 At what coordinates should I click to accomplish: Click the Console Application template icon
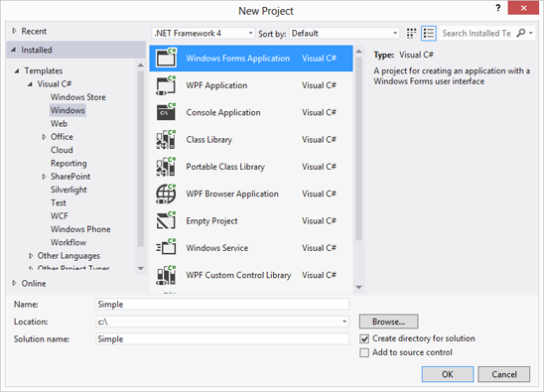pos(166,112)
